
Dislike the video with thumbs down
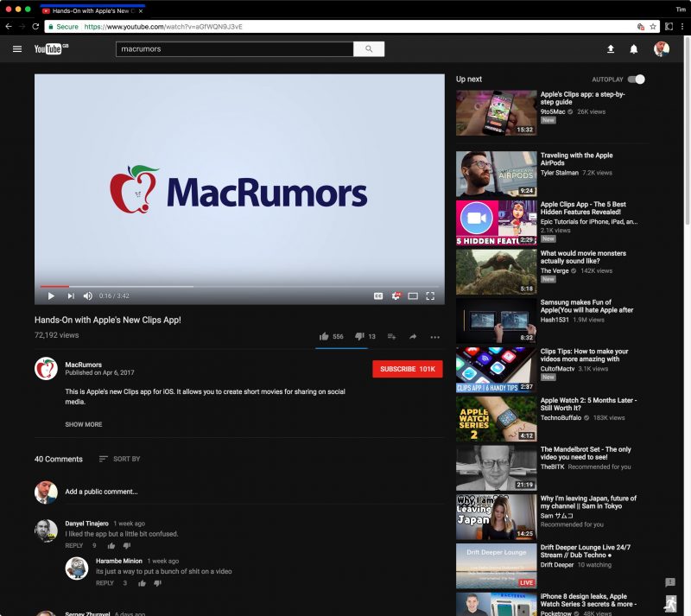pos(359,336)
